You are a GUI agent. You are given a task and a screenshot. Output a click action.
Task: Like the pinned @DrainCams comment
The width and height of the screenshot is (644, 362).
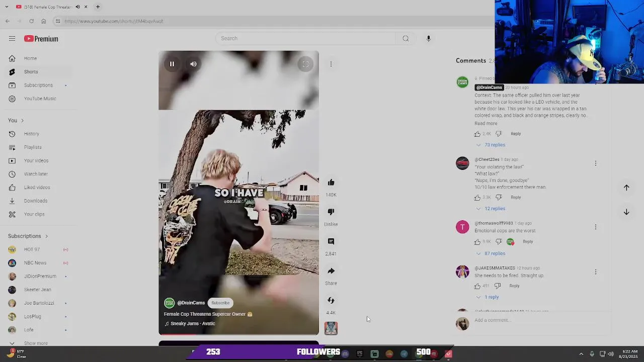(477, 134)
